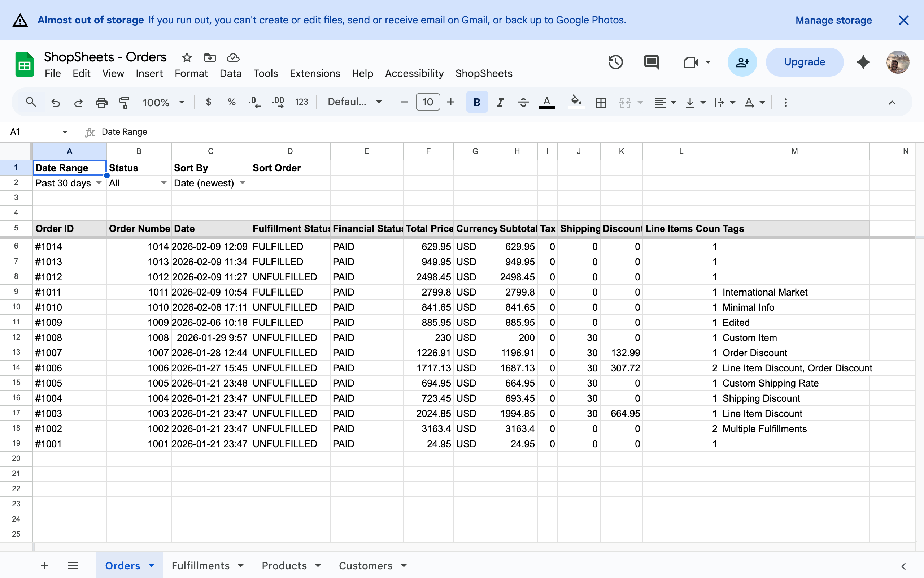Open the borders tool
This screenshot has height=578, width=924.
click(601, 102)
